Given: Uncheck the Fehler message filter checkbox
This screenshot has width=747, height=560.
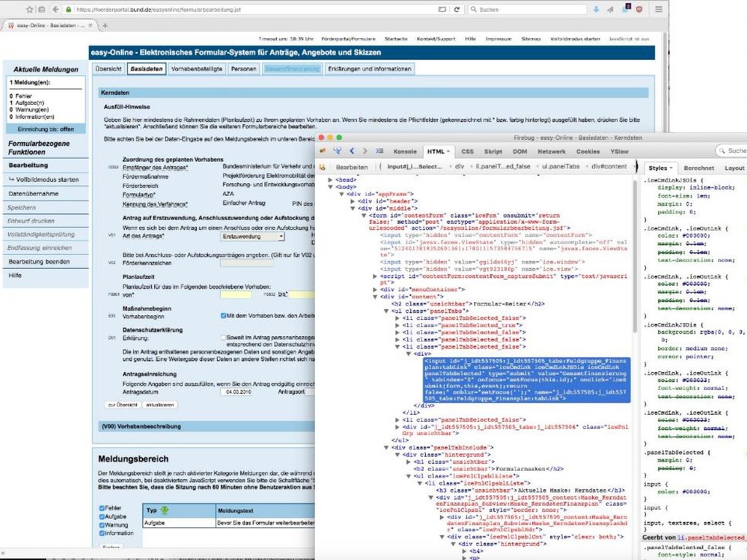Looking at the screenshot, I should (101, 507).
